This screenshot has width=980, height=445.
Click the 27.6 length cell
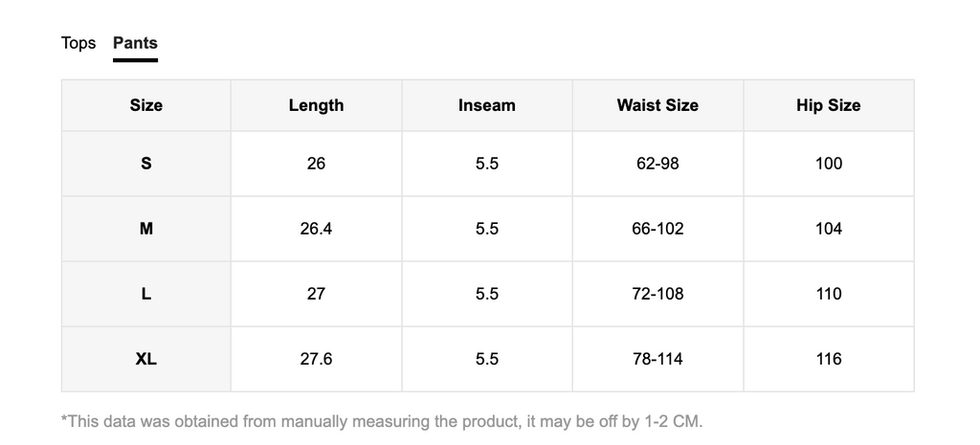point(316,359)
